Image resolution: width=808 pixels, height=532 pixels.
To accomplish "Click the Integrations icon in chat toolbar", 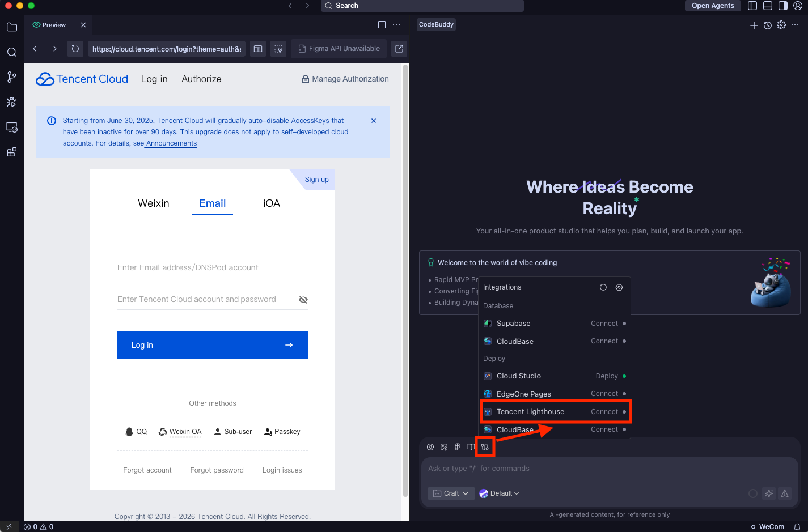I will pyautogui.click(x=485, y=447).
